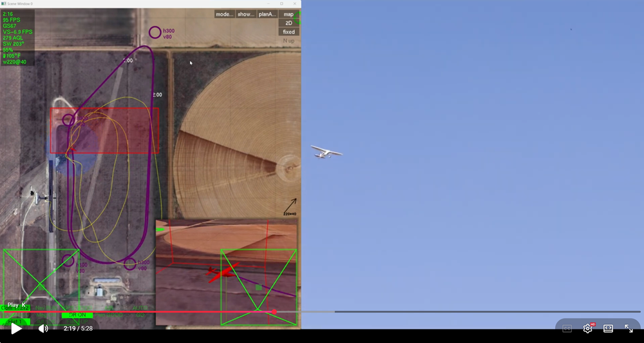Open the 'mode...' menu
644x343 pixels.
point(224,14)
